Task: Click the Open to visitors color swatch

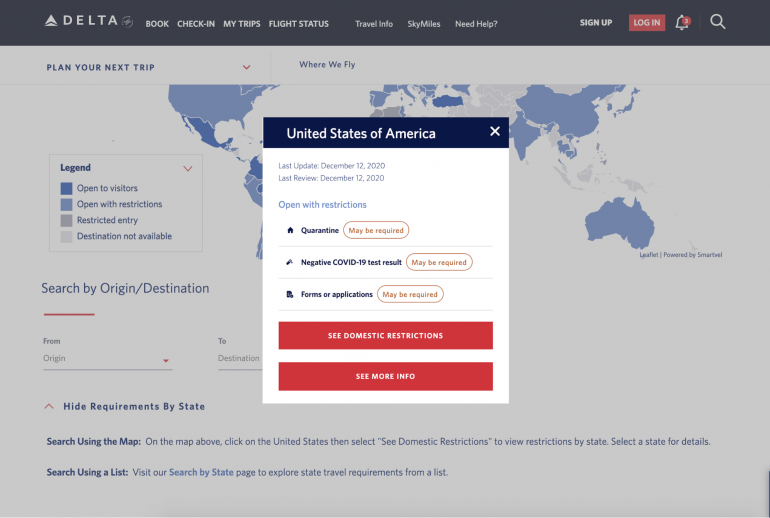Action: coord(66,188)
